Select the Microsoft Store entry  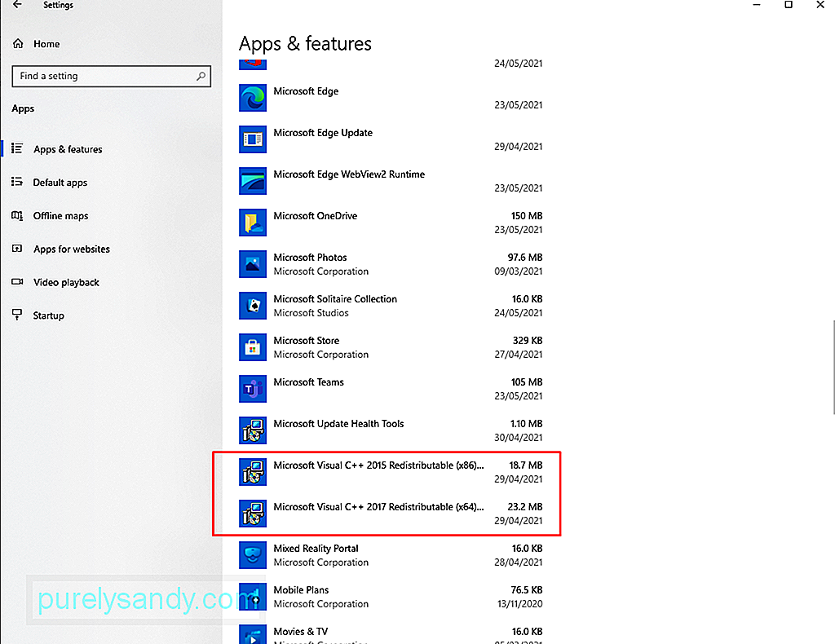point(391,347)
